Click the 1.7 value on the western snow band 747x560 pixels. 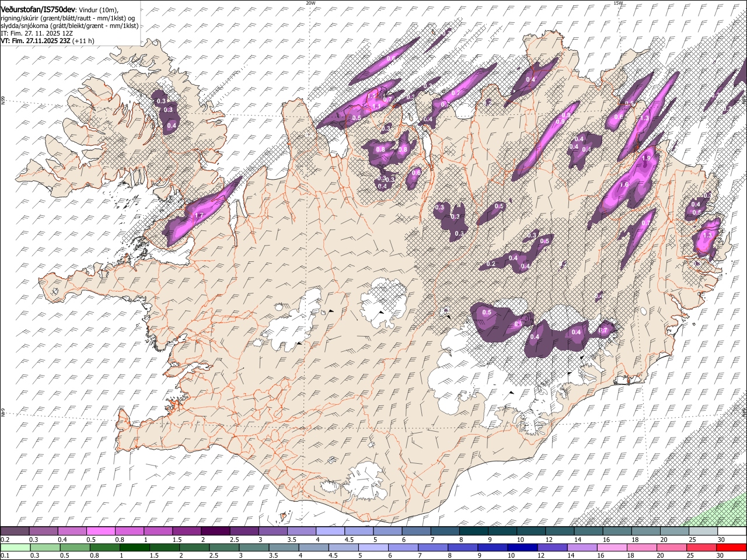[198, 216]
